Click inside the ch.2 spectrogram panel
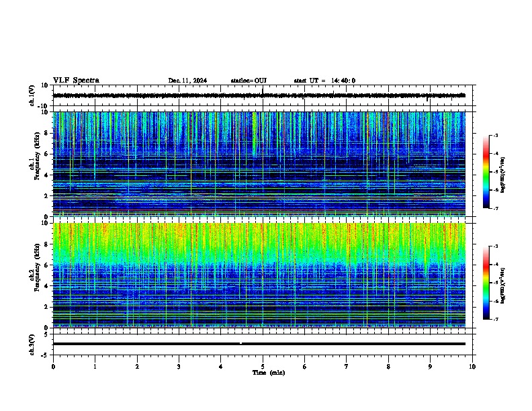Screen dimensions: 532x411 click(259, 275)
